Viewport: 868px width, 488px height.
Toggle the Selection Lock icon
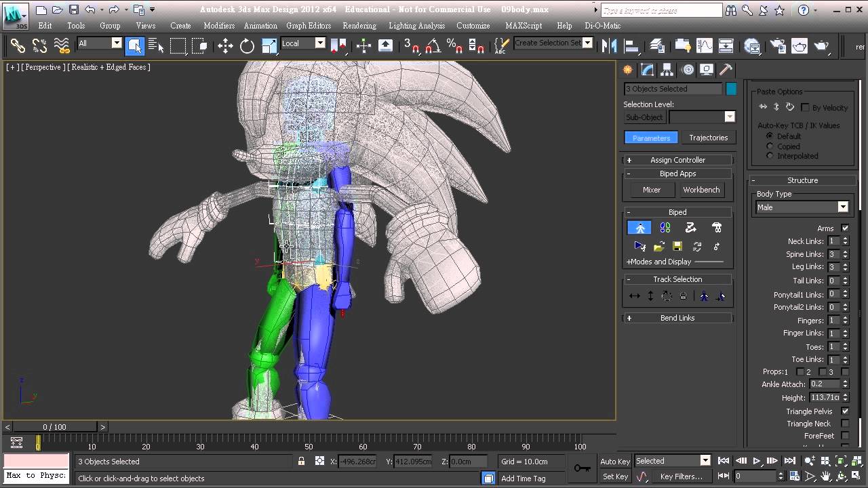[301, 462]
